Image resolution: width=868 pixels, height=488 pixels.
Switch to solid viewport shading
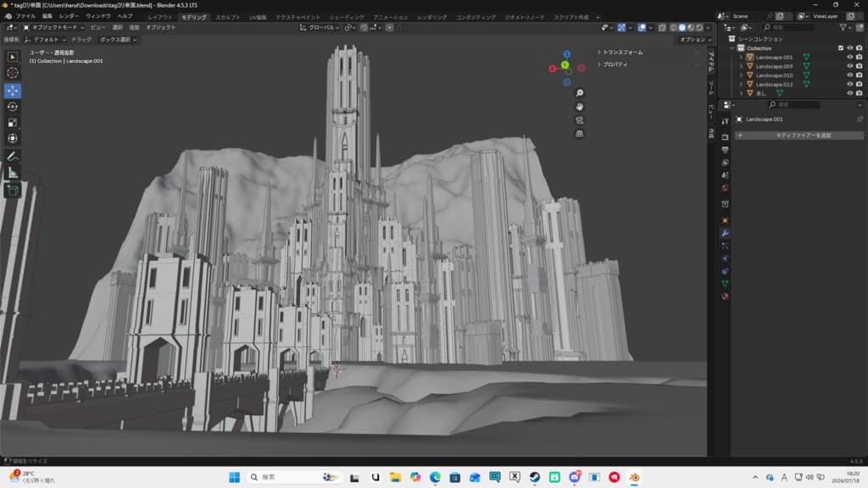pyautogui.click(x=682, y=27)
